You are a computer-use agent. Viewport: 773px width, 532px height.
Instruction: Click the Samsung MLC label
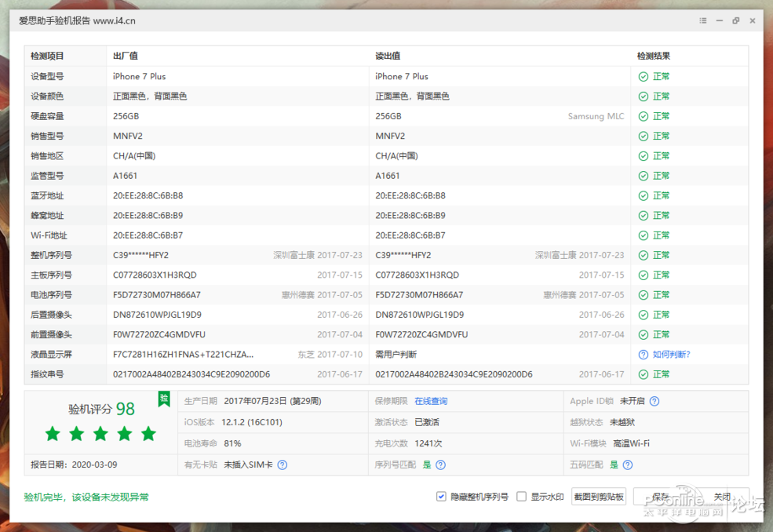tap(596, 116)
